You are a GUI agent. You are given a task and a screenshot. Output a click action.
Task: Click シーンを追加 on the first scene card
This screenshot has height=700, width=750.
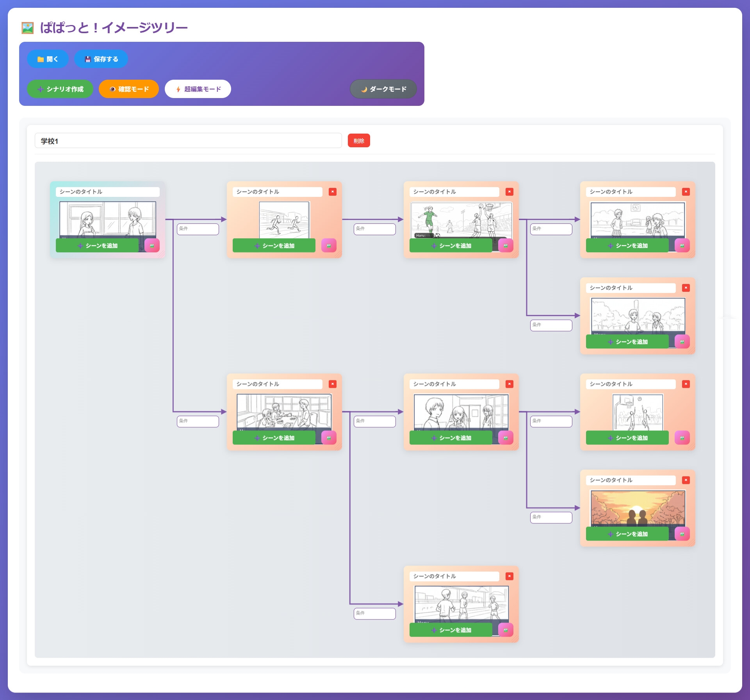tap(97, 246)
